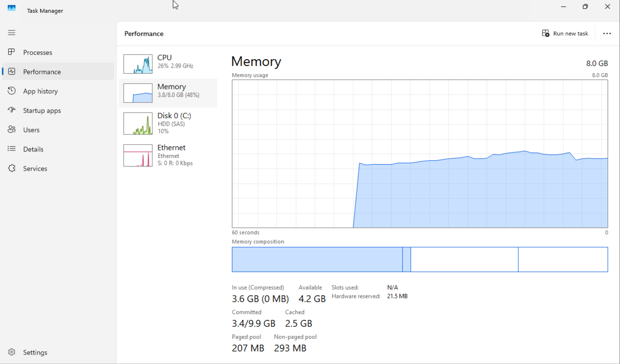Click the Memory usage graph area
This screenshot has width=620, height=364.
point(420,154)
